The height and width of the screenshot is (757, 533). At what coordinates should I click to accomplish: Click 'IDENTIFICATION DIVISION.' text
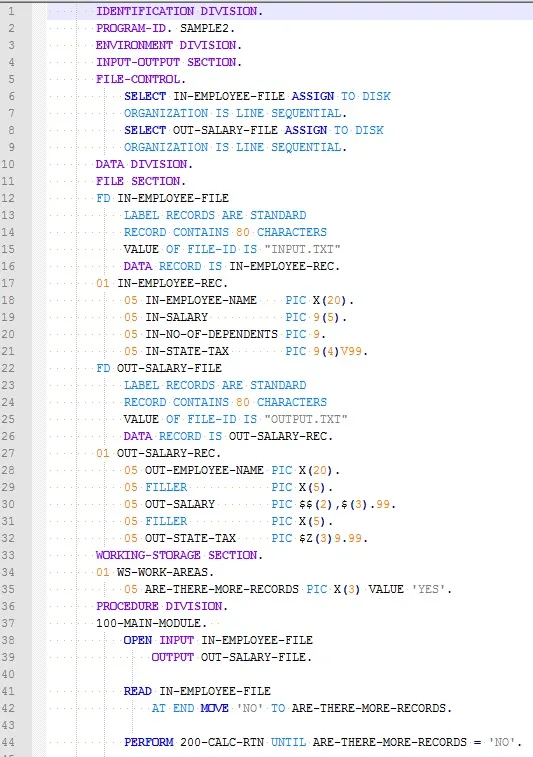180,11
